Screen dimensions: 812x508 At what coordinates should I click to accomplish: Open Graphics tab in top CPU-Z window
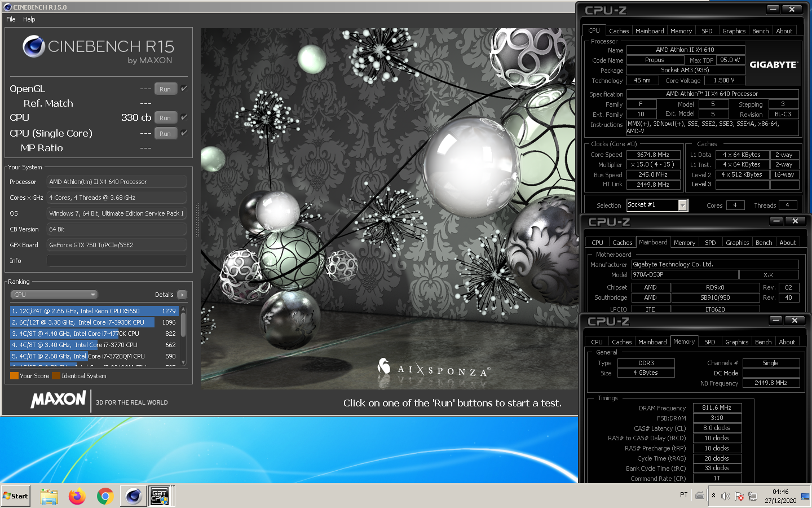[x=734, y=31]
